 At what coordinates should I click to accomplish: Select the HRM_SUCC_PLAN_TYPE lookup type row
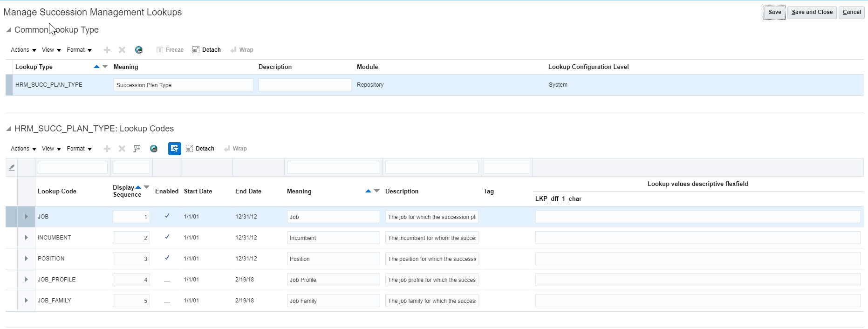[435, 85]
